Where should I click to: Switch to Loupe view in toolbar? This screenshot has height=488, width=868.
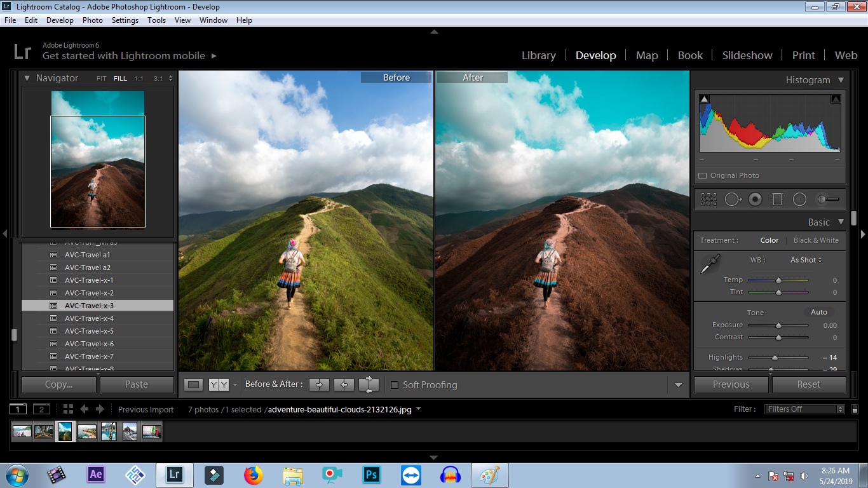(x=194, y=384)
